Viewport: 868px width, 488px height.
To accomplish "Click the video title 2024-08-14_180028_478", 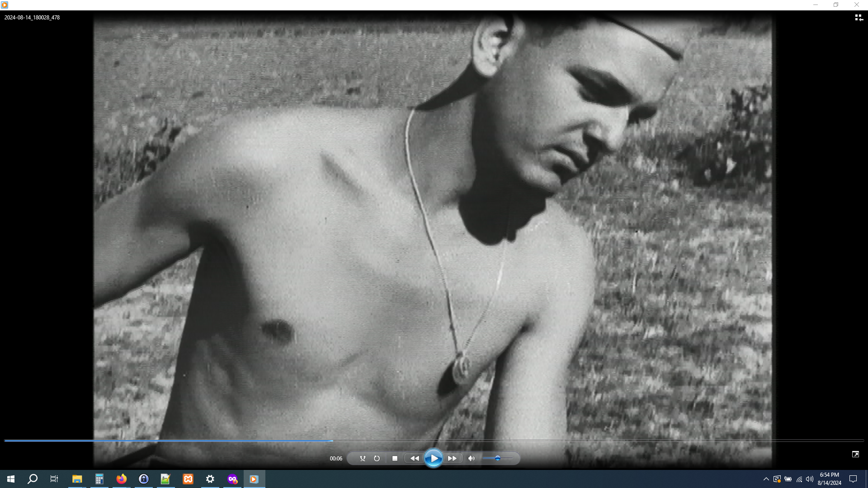I will 32,18.
